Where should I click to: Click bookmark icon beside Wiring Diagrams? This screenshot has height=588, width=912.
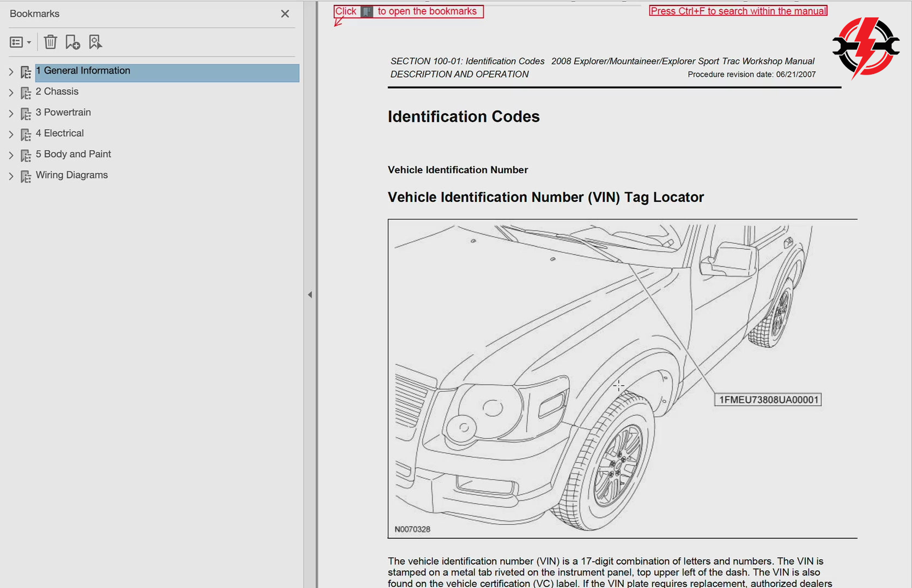coord(26,176)
